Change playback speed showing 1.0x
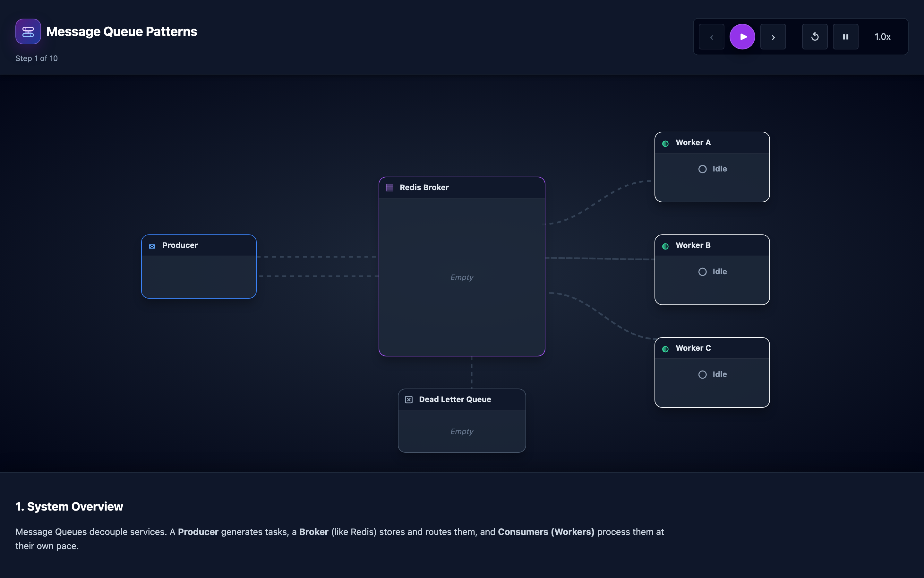This screenshot has height=578, width=924. [882, 37]
